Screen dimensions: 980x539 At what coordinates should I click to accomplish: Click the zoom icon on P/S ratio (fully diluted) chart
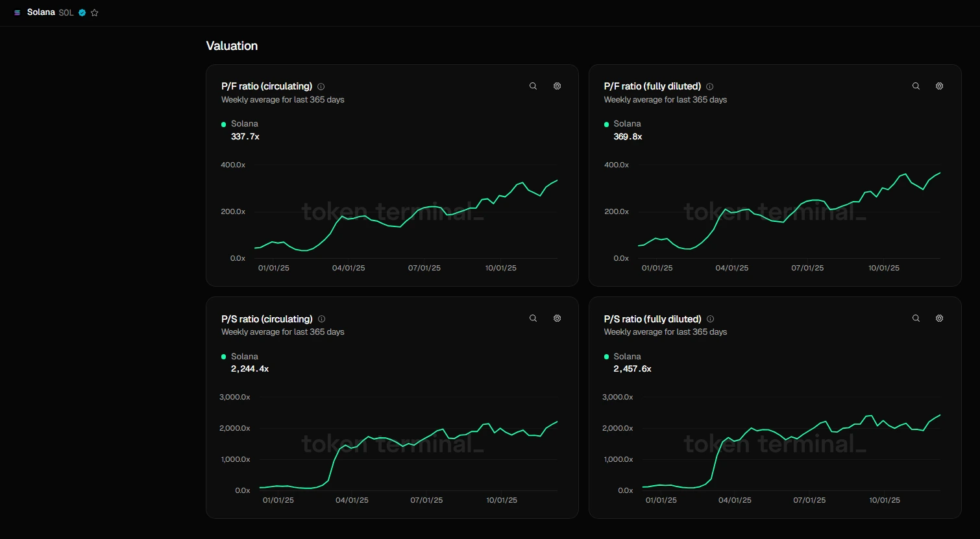[x=916, y=318]
